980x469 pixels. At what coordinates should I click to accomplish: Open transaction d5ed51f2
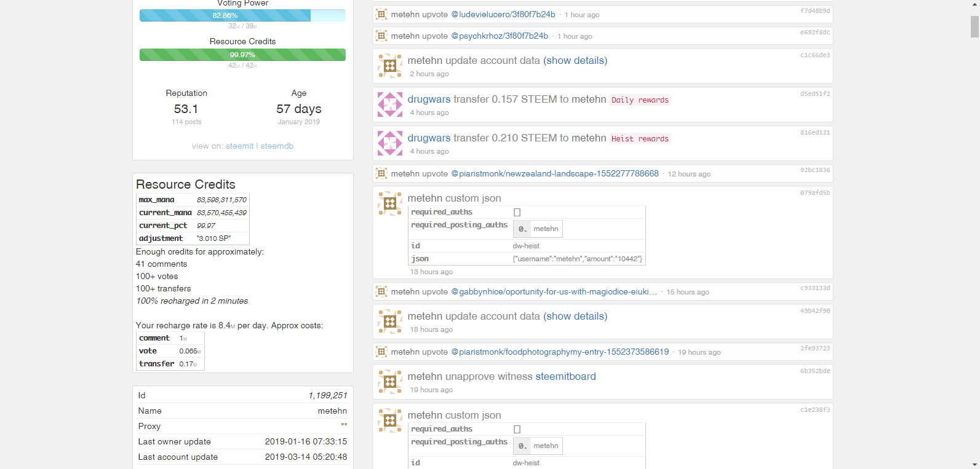(815, 93)
